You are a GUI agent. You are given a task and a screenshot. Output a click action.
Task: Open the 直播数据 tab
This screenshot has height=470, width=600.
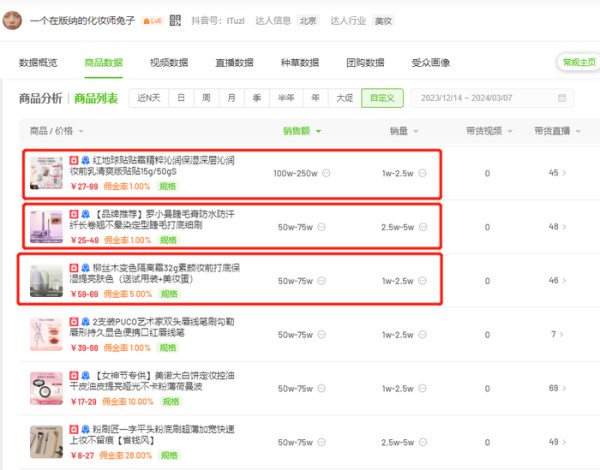(235, 63)
